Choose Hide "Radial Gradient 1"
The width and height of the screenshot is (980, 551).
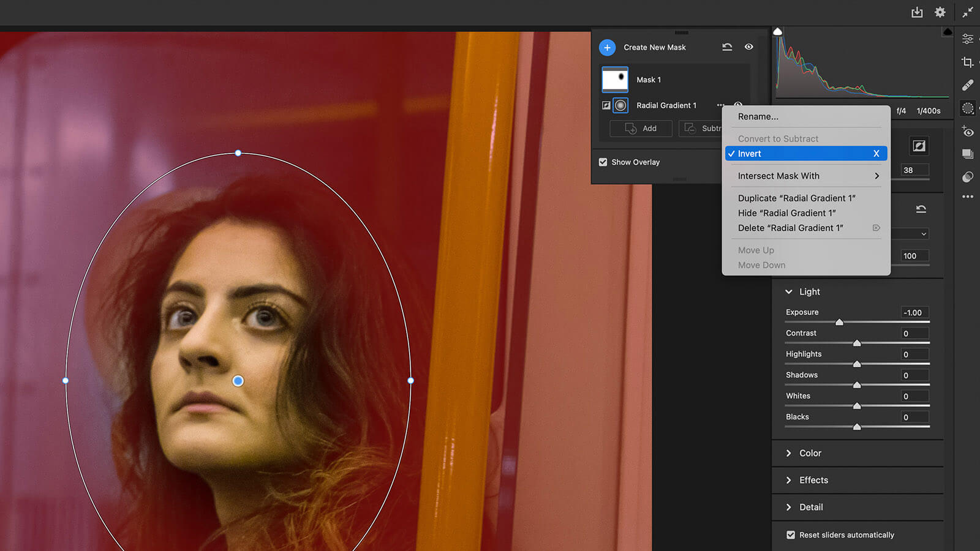(x=806, y=213)
